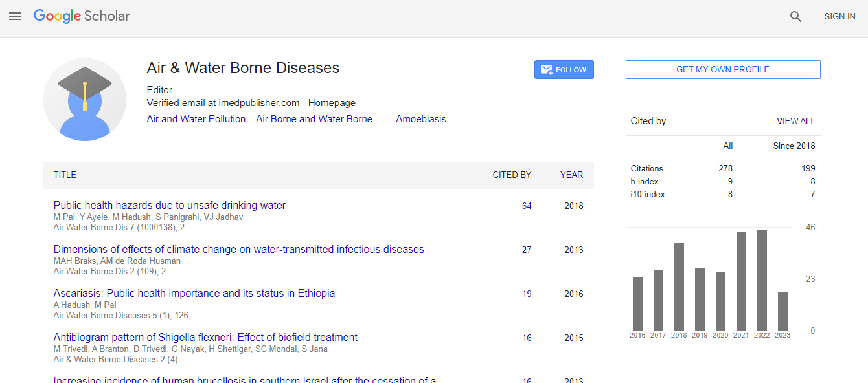Click the search magnifier icon
This screenshot has height=383, width=868.
point(795,17)
